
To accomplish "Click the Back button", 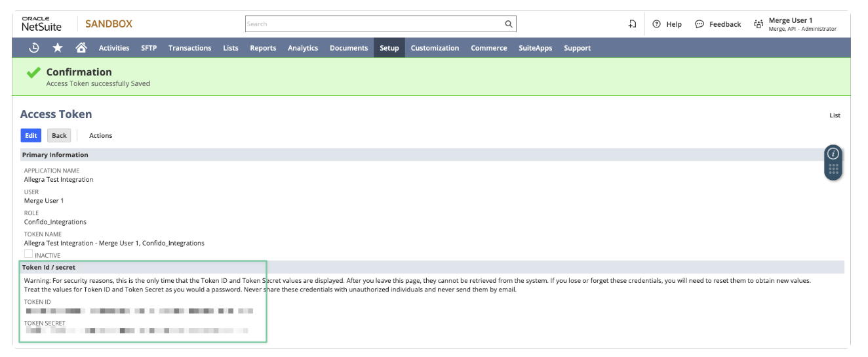I will pos(59,135).
